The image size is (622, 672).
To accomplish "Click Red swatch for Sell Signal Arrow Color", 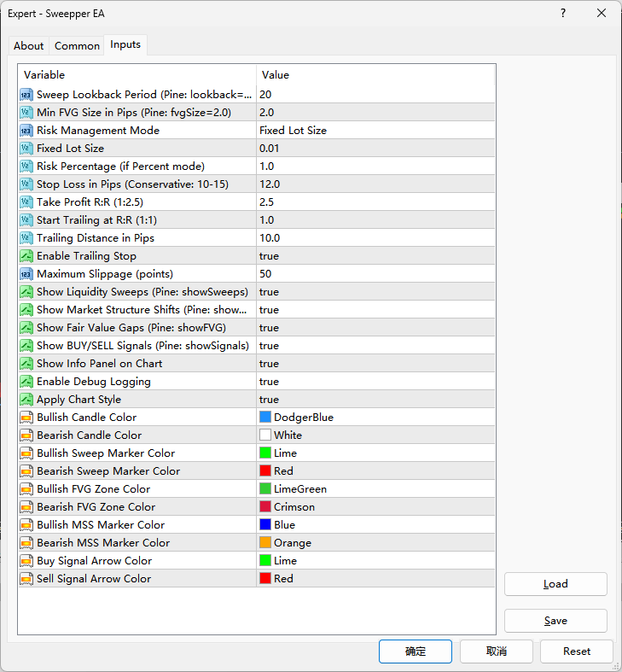I will 265,579.
